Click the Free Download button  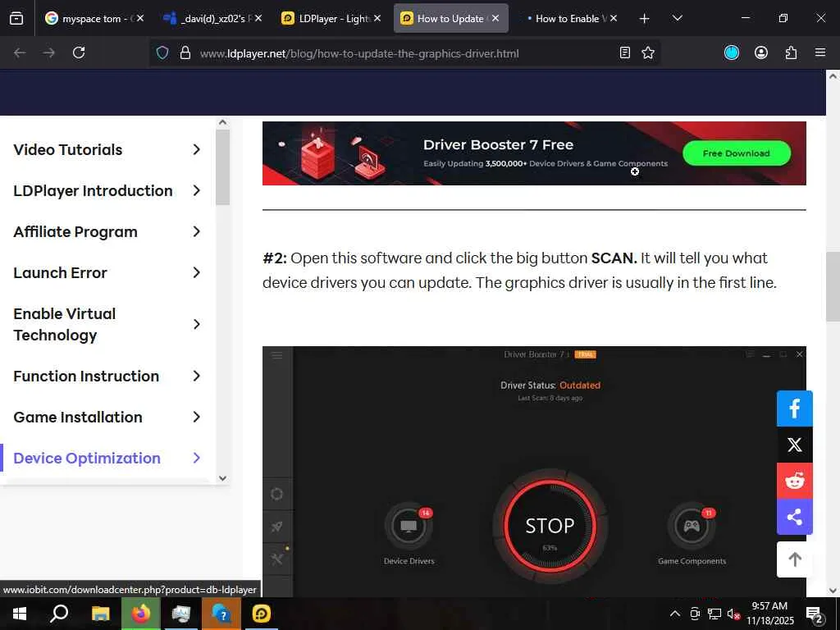pos(736,153)
